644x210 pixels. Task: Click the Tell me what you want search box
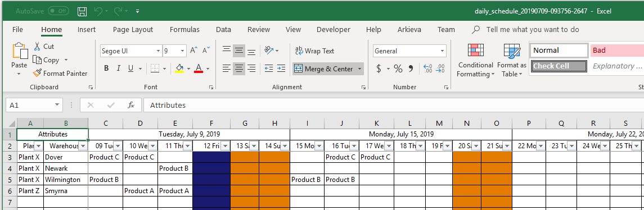532,30
